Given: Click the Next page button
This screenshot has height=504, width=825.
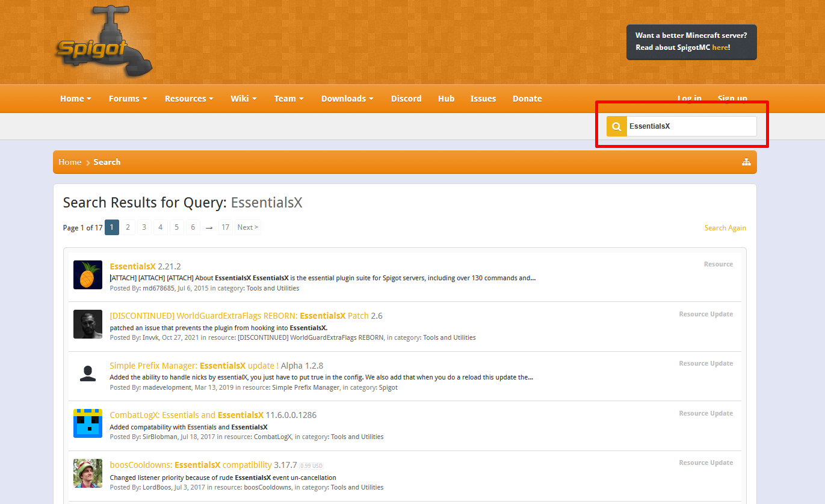Looking at the screenshot, I should pos(247,227).
